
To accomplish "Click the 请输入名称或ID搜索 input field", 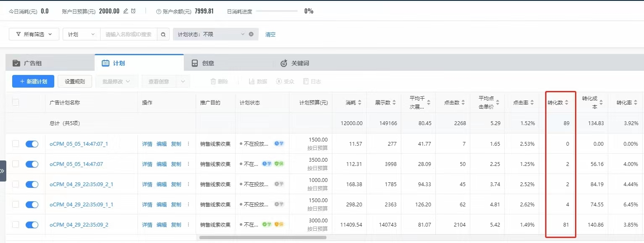I will [128, 35].
